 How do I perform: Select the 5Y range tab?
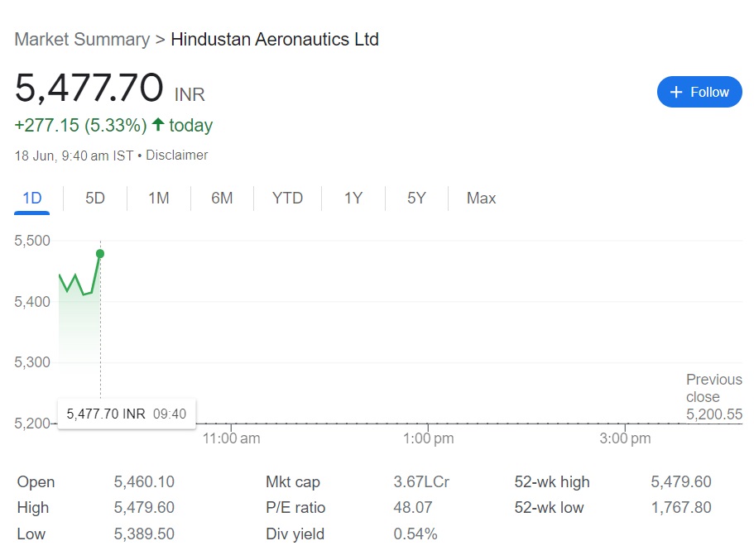(416, 198)
